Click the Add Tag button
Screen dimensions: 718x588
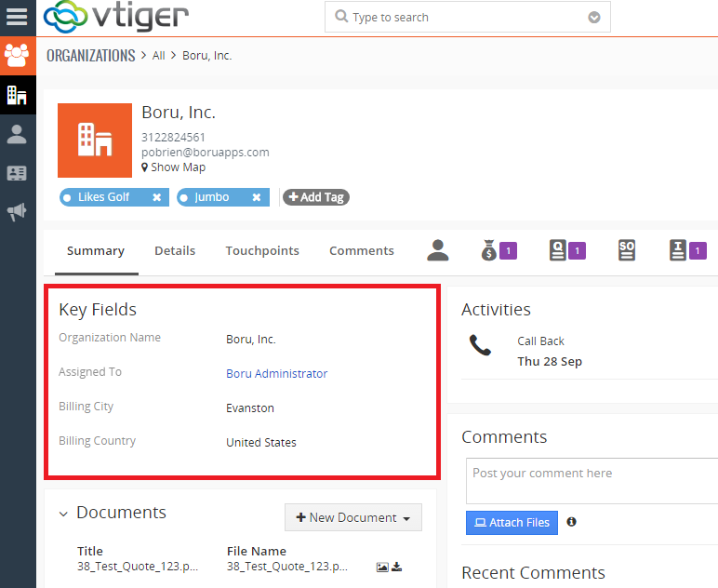click(316, 197)
